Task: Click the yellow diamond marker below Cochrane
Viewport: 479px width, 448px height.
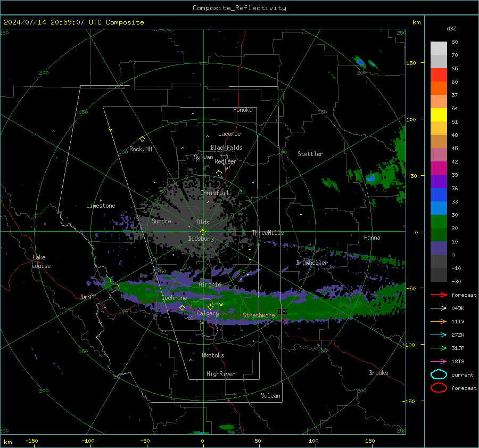Action: [x=182, y=307]
